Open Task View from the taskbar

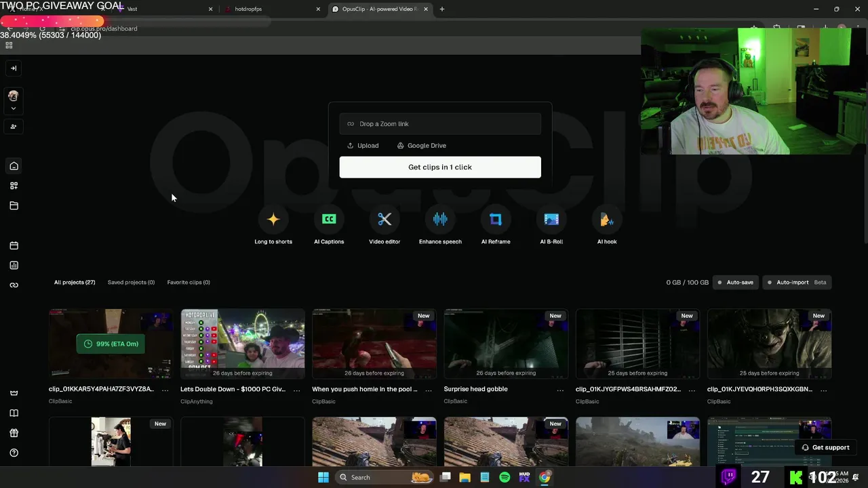coord(445,477)
